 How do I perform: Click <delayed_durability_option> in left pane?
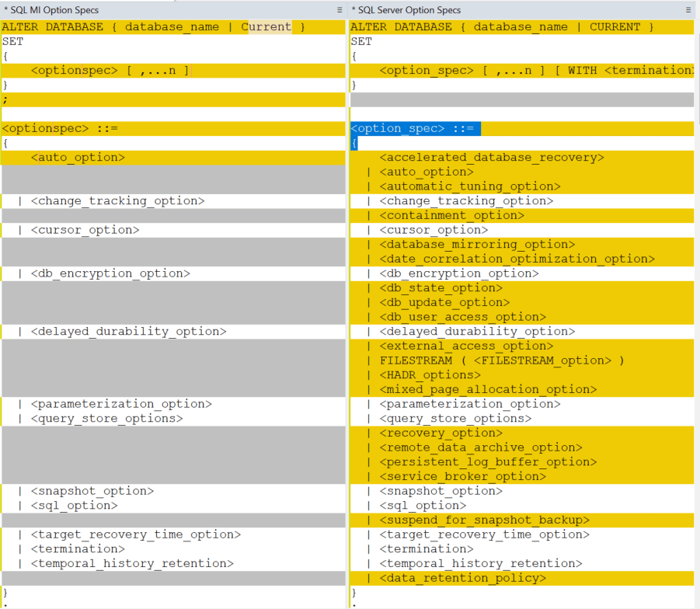[x=128, y=332]
